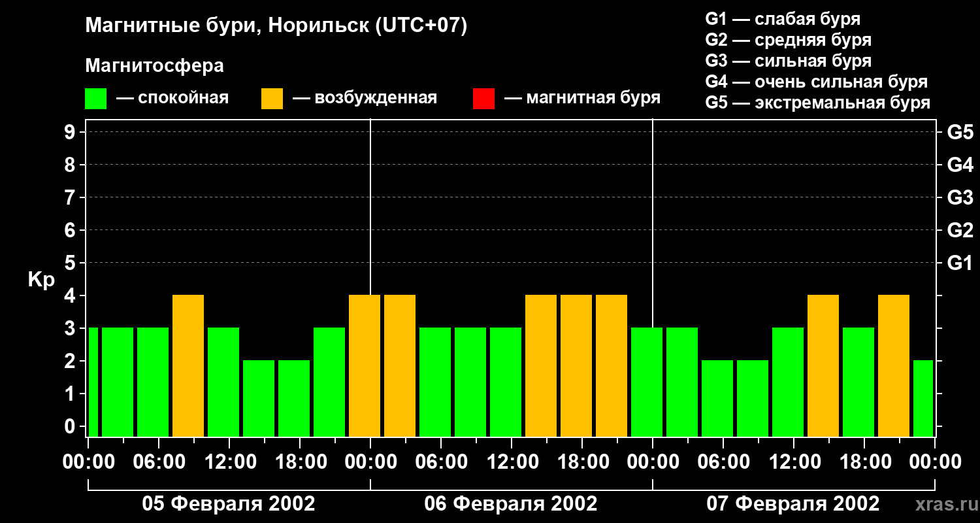Image resolution: width=980 pixels, height=523 pixels.
Task: Click the narrow final green bar before 00:00, 07 Февраля
Action: [x=923, y=398]
